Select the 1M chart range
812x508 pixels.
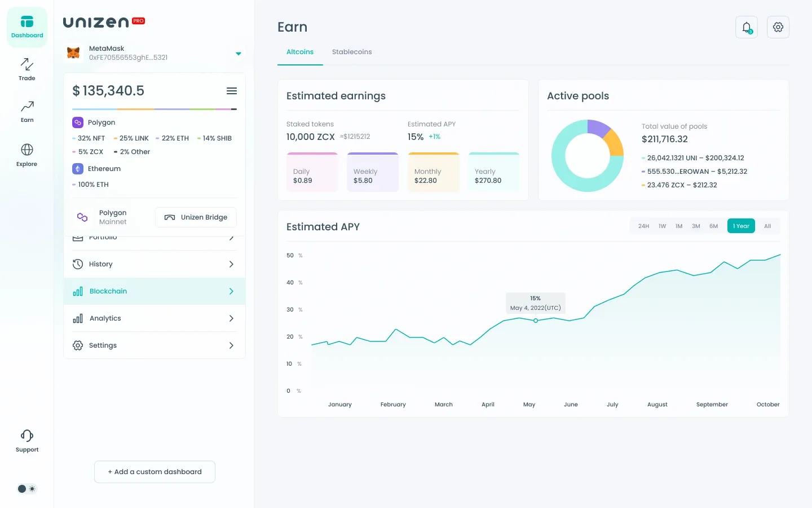tap(679, 226)
